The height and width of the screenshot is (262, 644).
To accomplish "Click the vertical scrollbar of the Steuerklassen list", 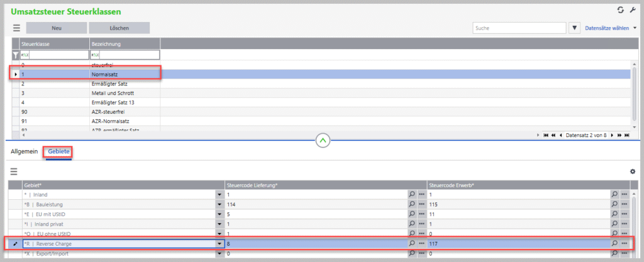I will [x=634, y=94].
